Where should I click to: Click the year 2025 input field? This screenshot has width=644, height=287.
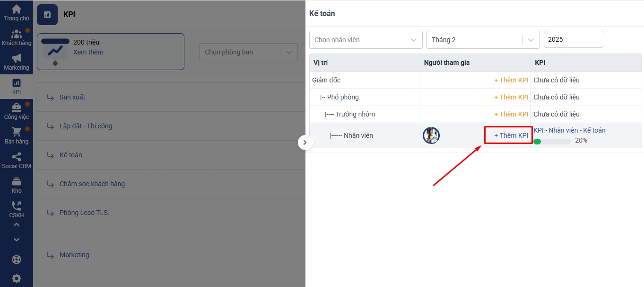tap(574, 39)
